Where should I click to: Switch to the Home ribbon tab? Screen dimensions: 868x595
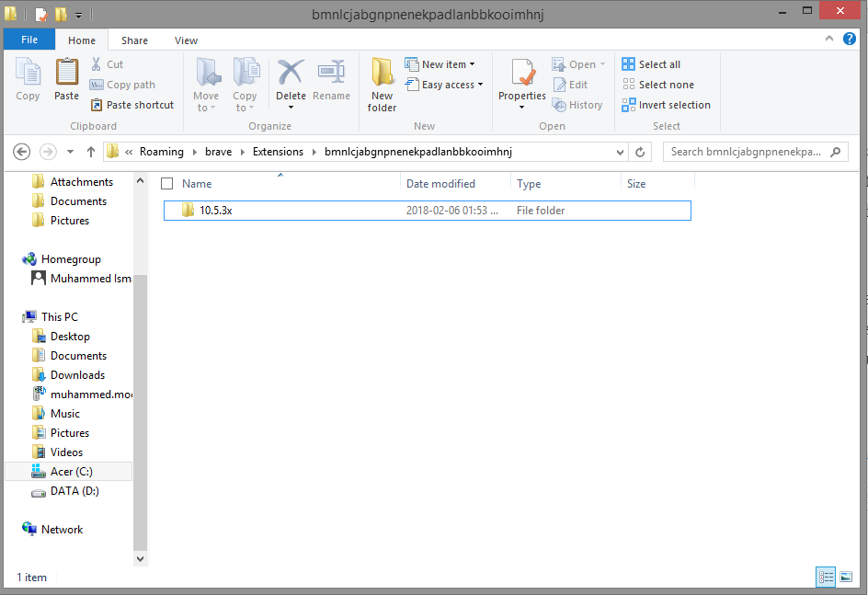coord(81,40)
